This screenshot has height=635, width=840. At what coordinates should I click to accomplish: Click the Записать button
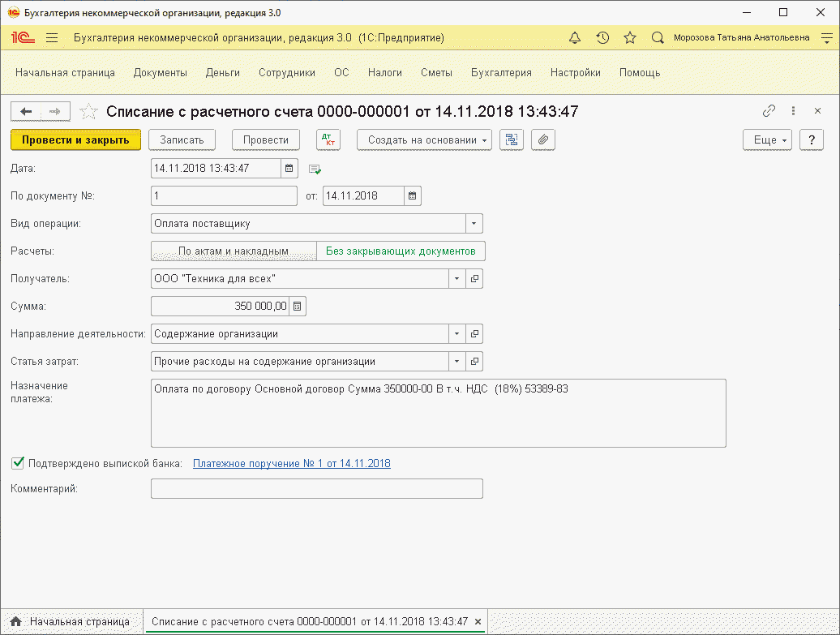[182, 139]
